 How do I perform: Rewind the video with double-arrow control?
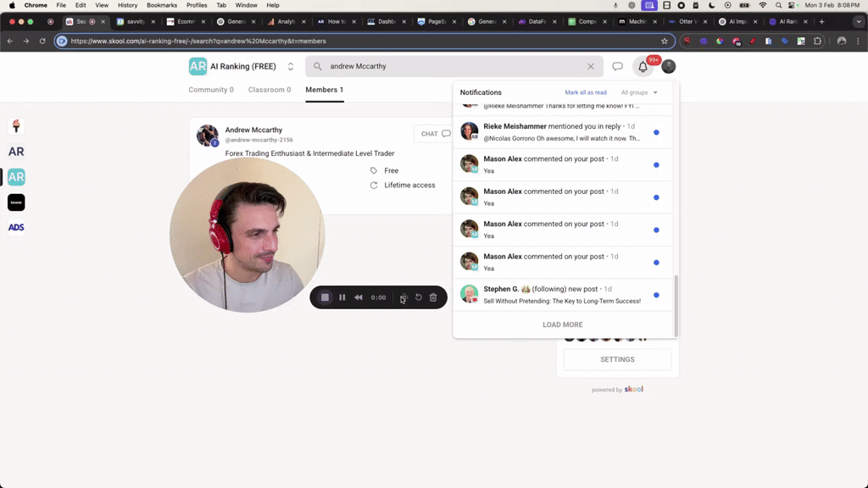coord(359,297)
